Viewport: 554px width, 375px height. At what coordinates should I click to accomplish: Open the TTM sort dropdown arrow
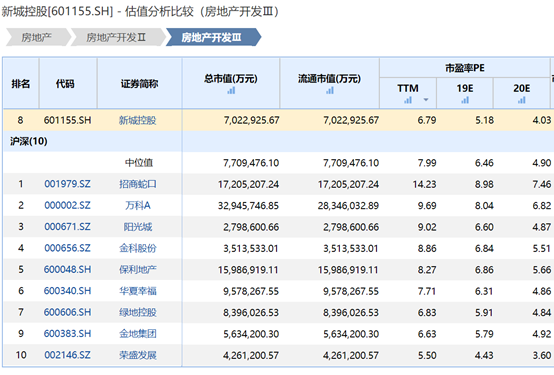(426, 100)
